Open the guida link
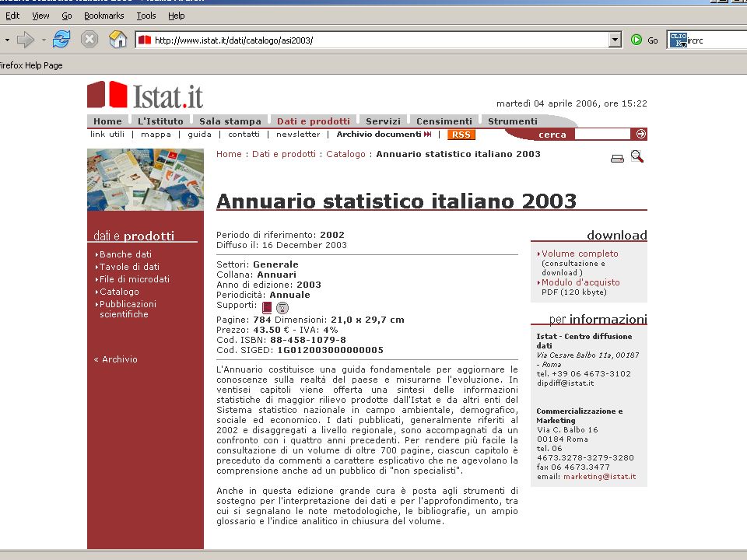747x560 pixels. [x=200, y=135]
